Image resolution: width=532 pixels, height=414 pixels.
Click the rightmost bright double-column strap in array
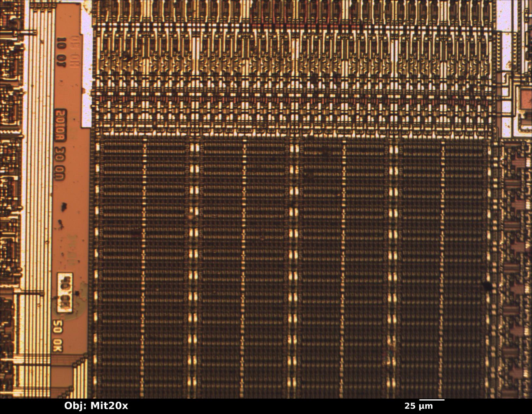point(394,261)
